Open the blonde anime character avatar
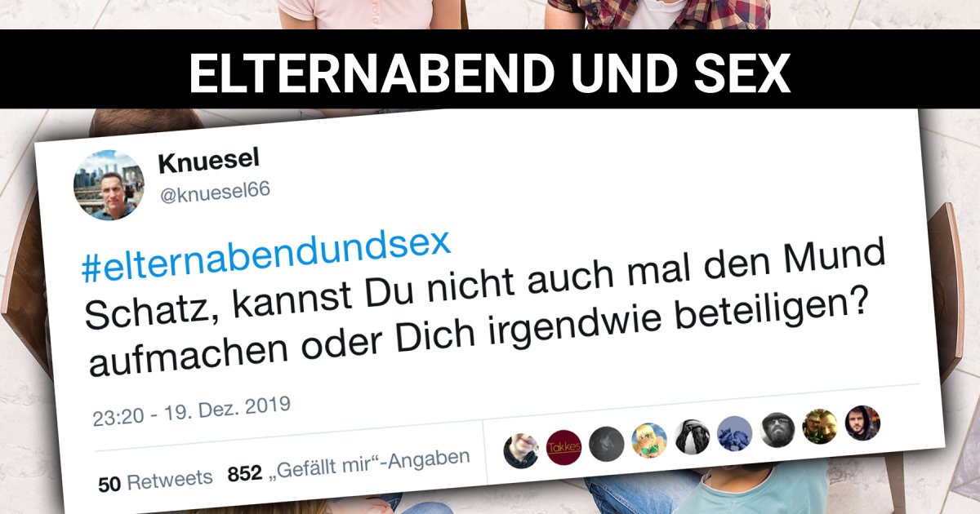The height and width of the screenshot is (514, 980). (649, 440)
